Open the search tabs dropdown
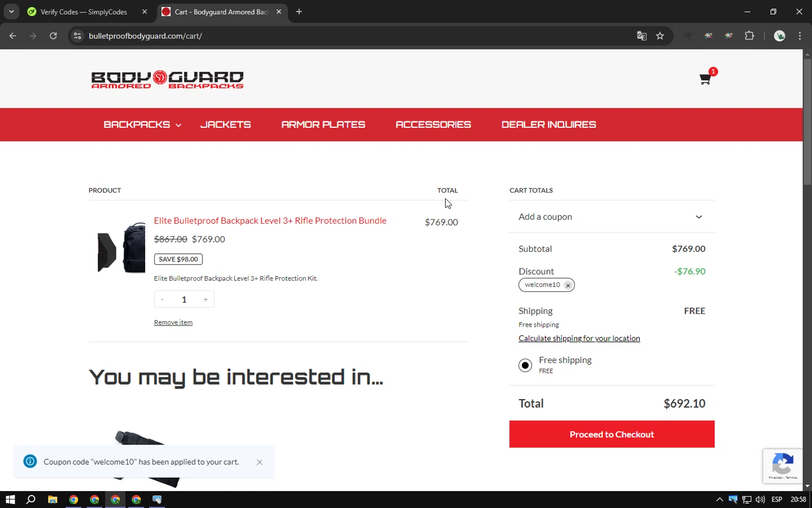Screen dimensions: 812x508 pyautogui.click(x=11, y=11)
